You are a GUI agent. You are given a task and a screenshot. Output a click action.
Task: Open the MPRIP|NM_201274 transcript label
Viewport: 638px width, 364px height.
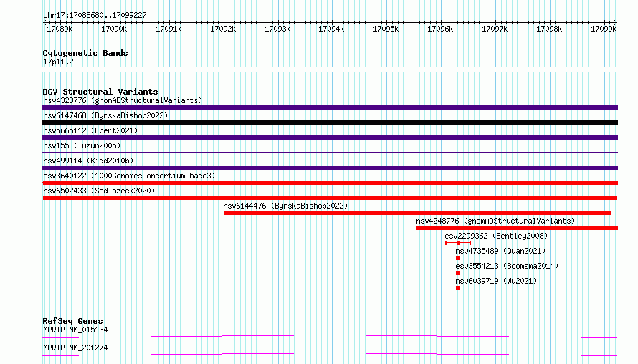coord(75,348)
